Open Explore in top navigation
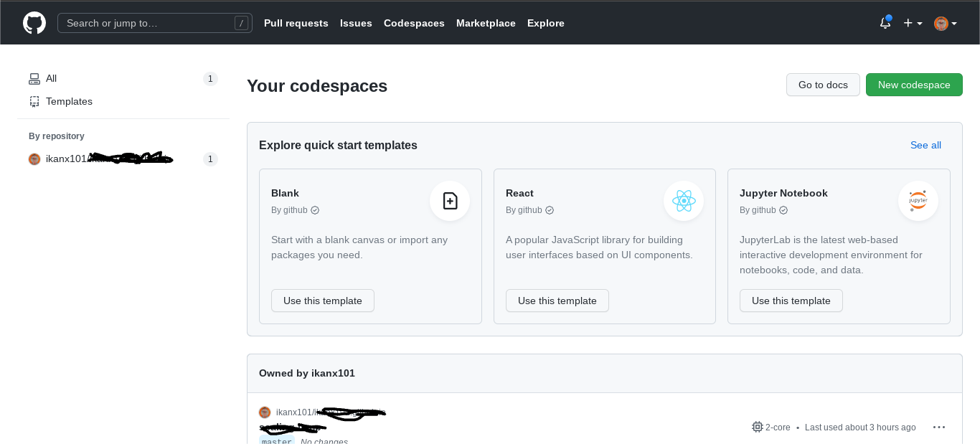This screenshot has width=980, height=444. 546,23
